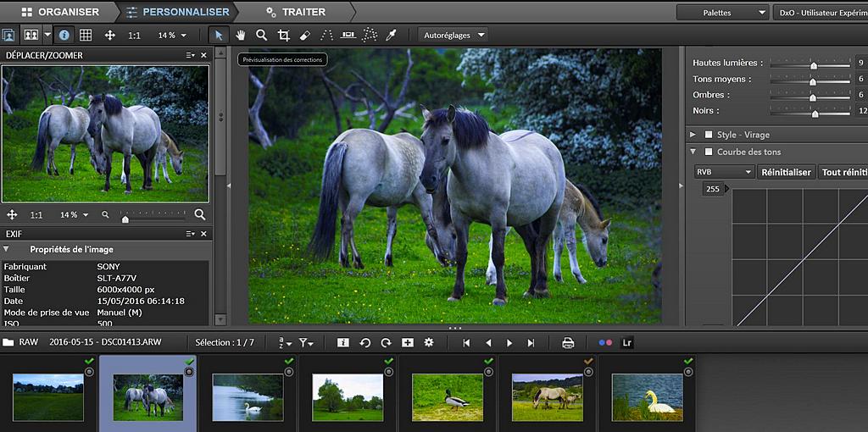868x432 pixels.
Task: Open the RVB channel dropdown
Action: [725, 172]
